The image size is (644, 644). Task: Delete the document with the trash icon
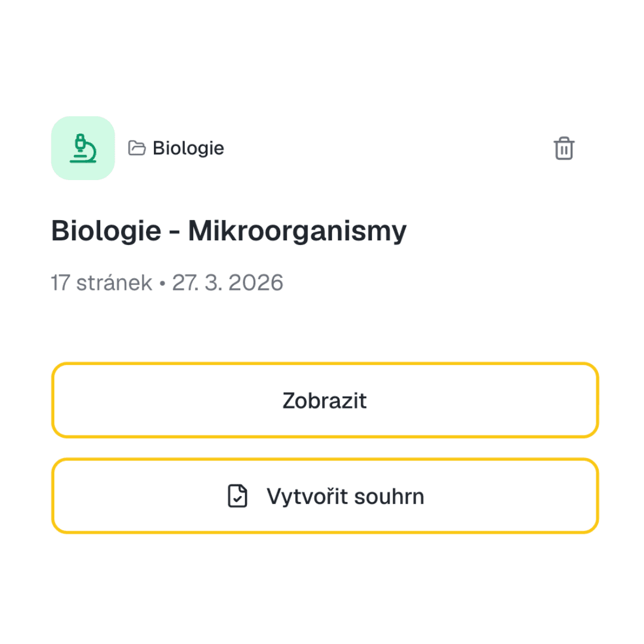click(x=563, y=148)
